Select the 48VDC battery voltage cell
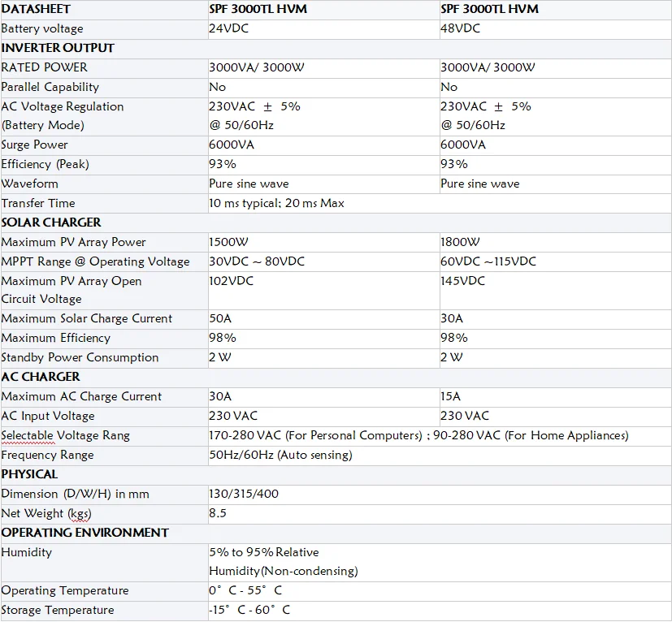 (x=556, y=28)
